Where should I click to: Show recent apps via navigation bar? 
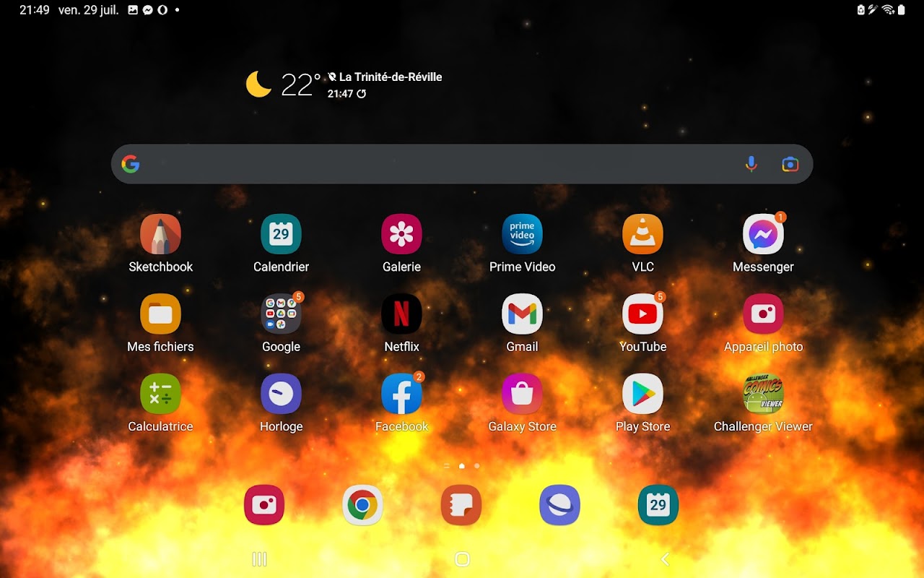click(x=259, y=559)
